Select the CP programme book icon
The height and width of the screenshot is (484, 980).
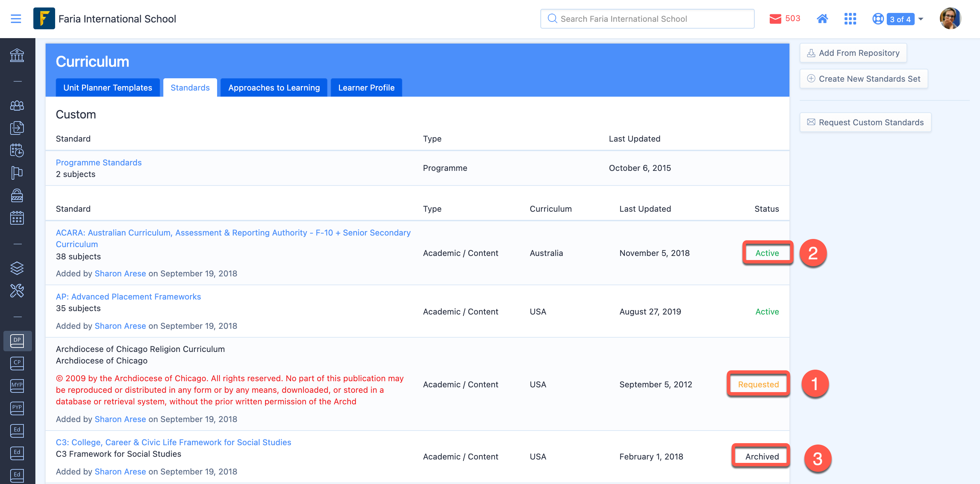(17, 363)
